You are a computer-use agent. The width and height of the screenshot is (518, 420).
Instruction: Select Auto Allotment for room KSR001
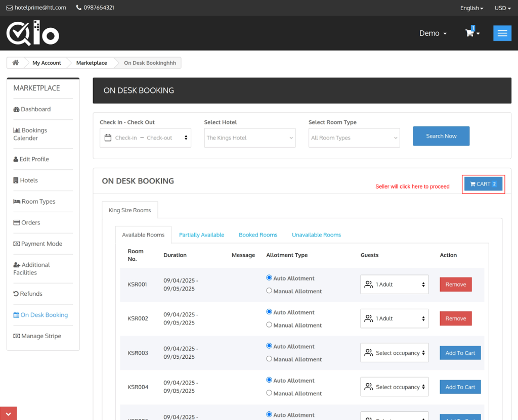[x=269, y=277]
